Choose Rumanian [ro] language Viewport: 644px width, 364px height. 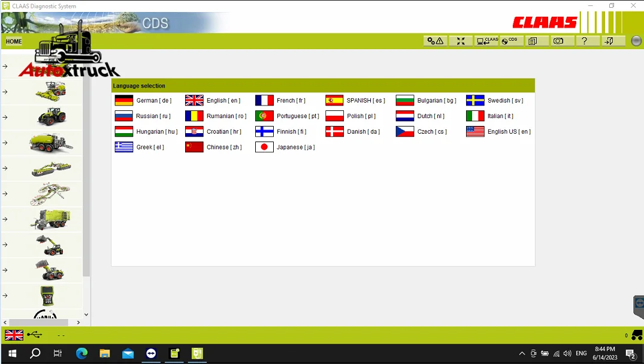point(216,116)
